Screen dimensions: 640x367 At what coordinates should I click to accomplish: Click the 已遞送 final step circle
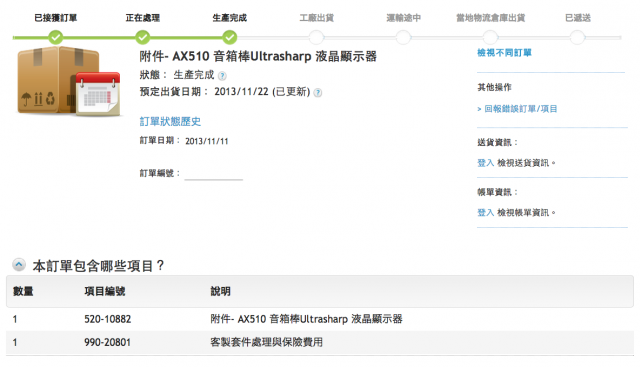click(x=577, y=38)
